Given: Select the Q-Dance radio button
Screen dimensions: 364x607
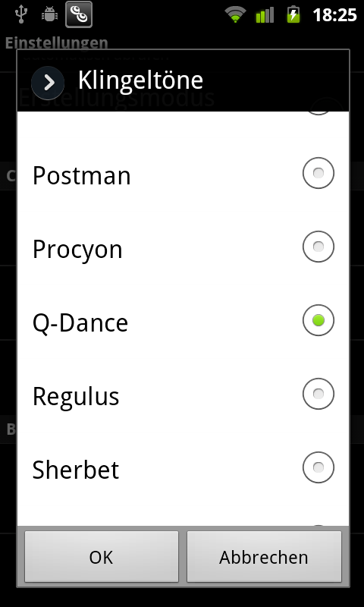Looking at the screenshot, I should (x=318, y=320).
